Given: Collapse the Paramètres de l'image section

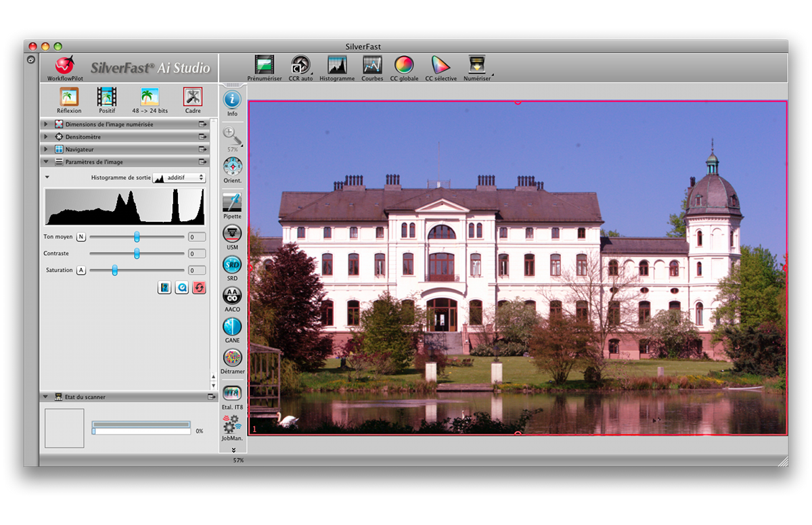Looking at the screenshot, I should click(x=46, y=162).
